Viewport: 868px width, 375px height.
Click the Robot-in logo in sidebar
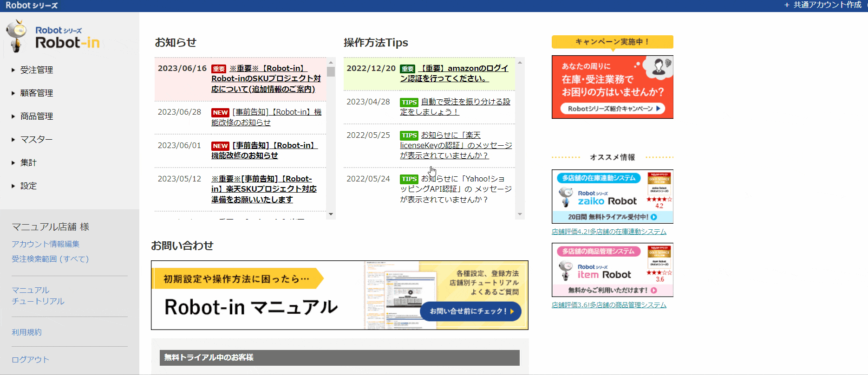[53, 37]
